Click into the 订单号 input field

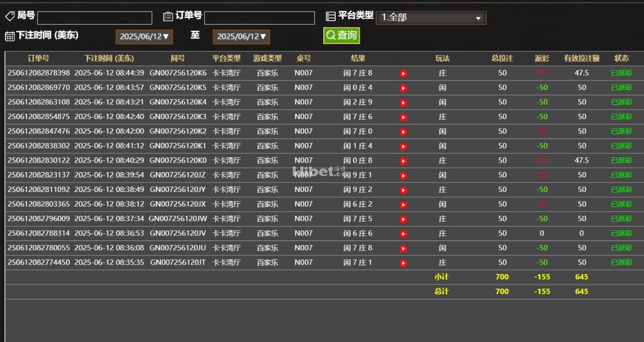(259, 18)
